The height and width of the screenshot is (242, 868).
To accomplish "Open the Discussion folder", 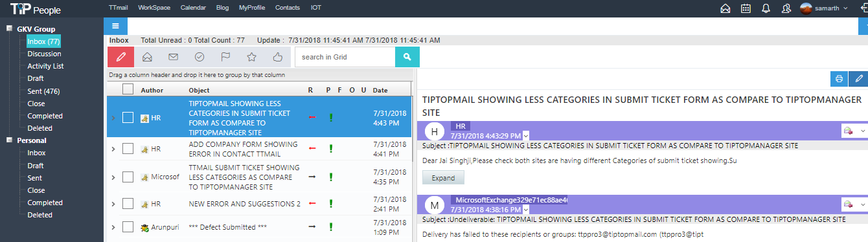I will 44,54.
